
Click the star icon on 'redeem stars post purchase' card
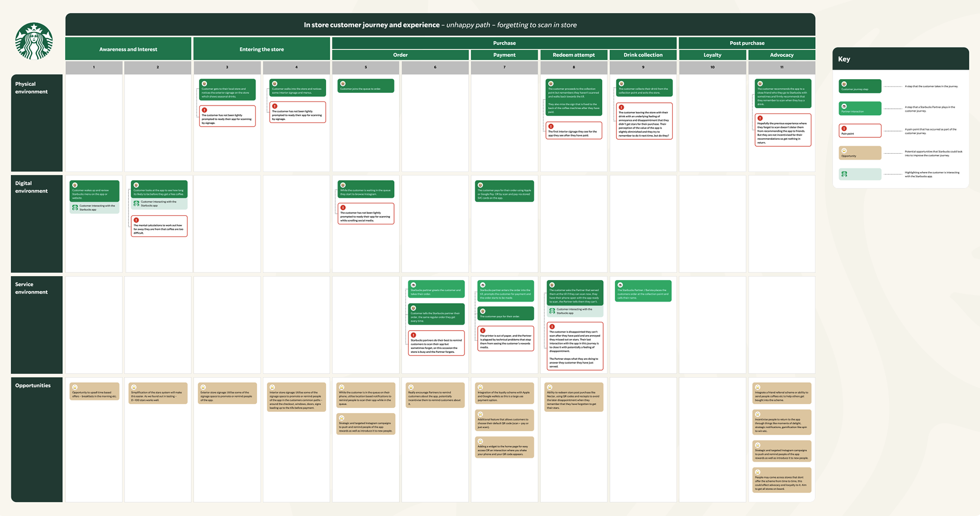550,387
